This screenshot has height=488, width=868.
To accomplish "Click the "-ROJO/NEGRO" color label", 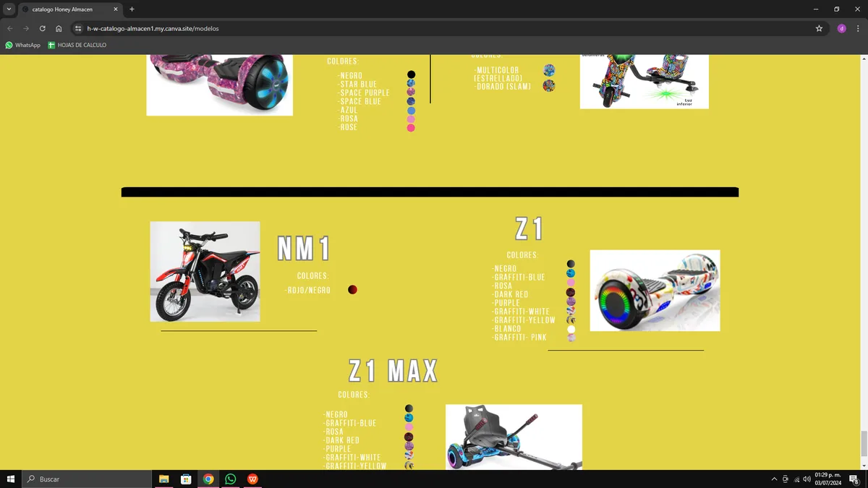I will coord(307,290).
